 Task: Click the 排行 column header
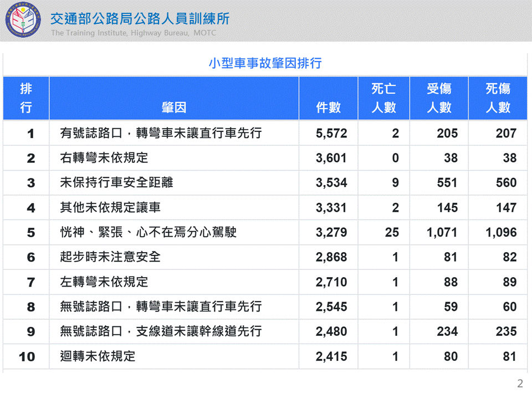click(26, 98)
